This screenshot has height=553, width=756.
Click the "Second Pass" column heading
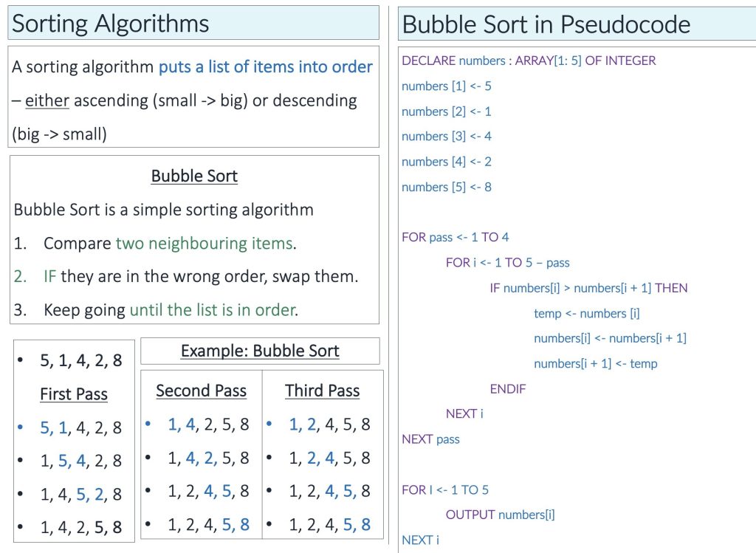[201, 391]
